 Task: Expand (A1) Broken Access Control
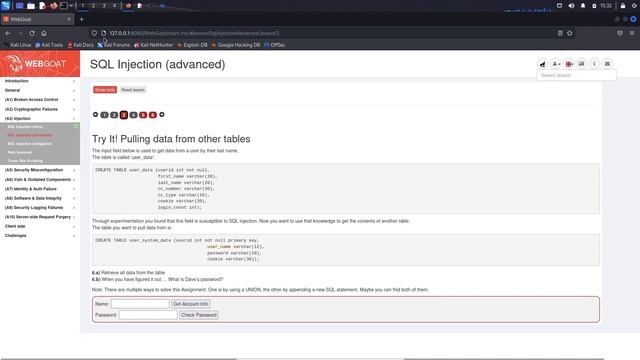tap(40, 100)
